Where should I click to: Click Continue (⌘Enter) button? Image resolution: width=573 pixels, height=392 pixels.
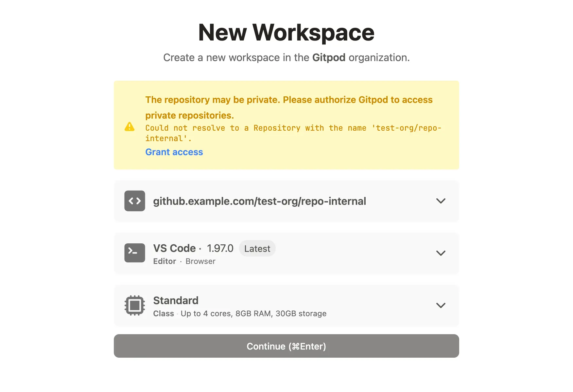[x=286, y=346]
